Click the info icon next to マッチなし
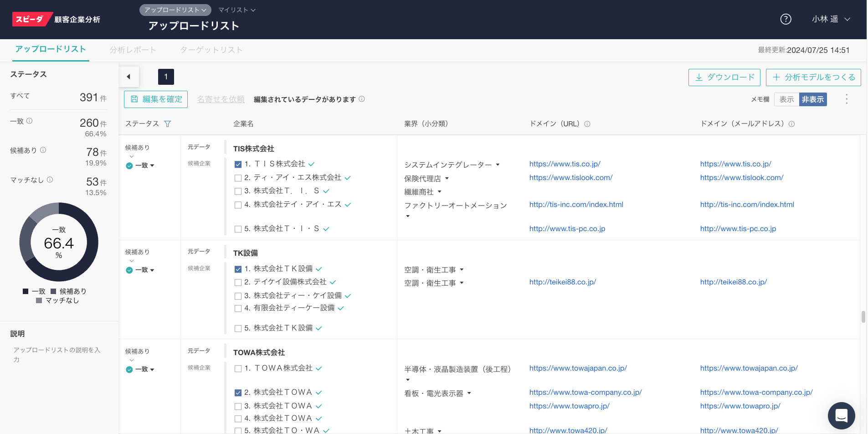 click(x=50, y=180)
